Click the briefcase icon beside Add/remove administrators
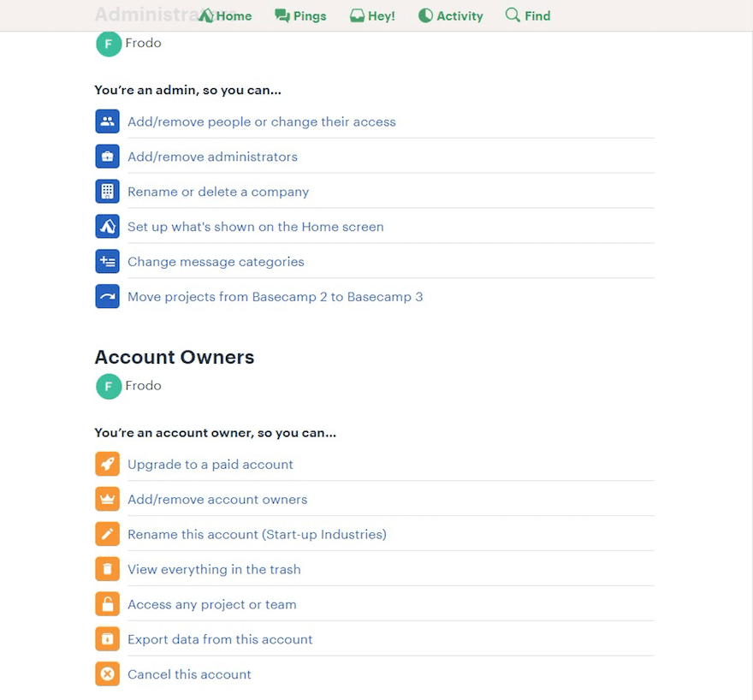 coord(107,157)
